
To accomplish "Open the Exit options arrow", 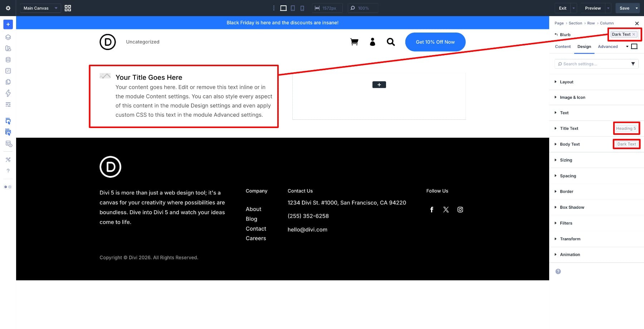I will pyautogui.click(x=574, y=8).
